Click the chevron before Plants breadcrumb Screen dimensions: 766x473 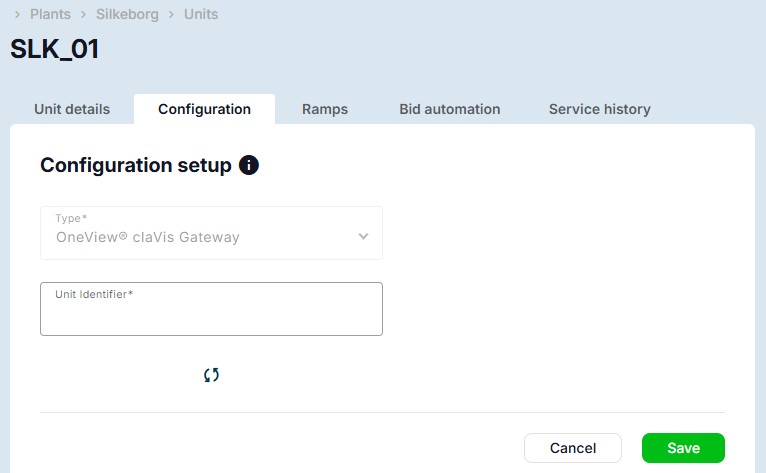pos(17,15)
